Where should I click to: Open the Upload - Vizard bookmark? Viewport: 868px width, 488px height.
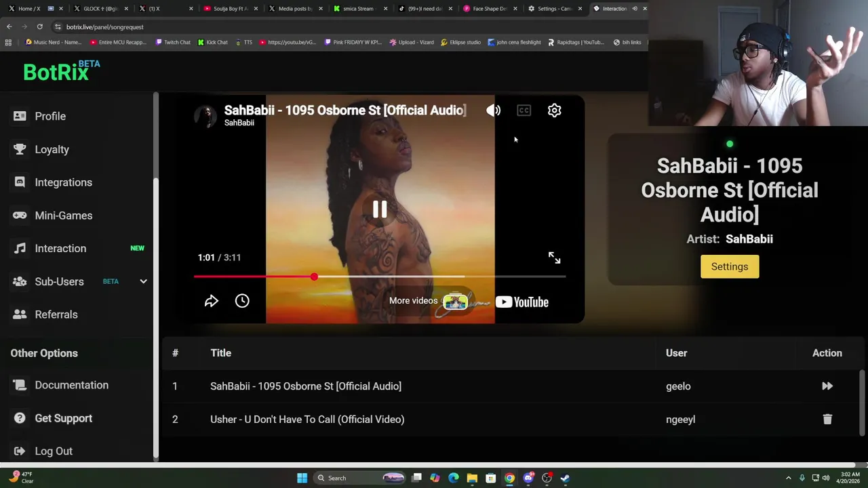412,42
